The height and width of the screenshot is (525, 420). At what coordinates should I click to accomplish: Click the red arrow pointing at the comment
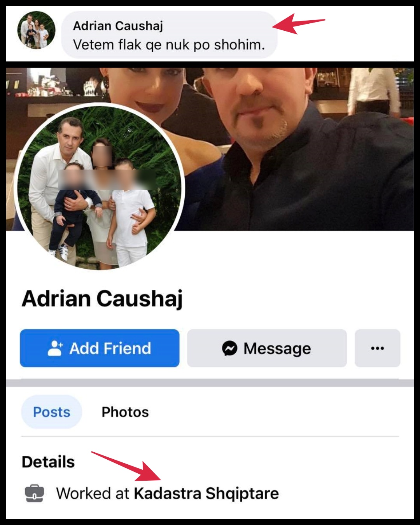click(299, 23)
